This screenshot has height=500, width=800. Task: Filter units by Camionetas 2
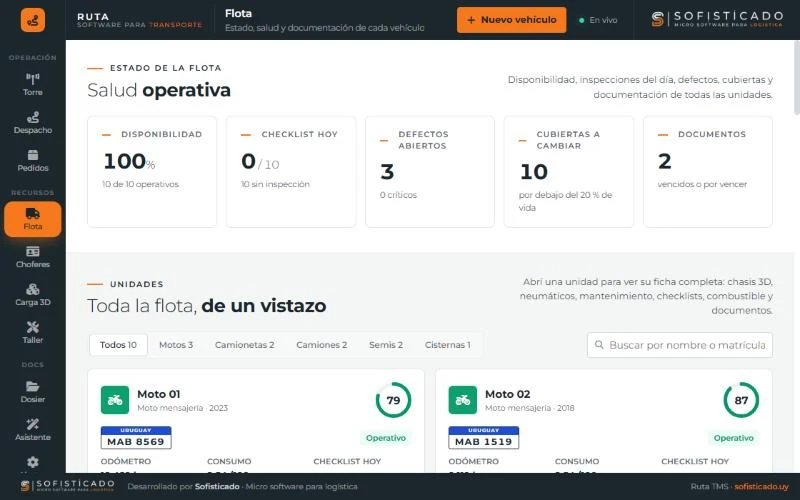tap(244, 345)
